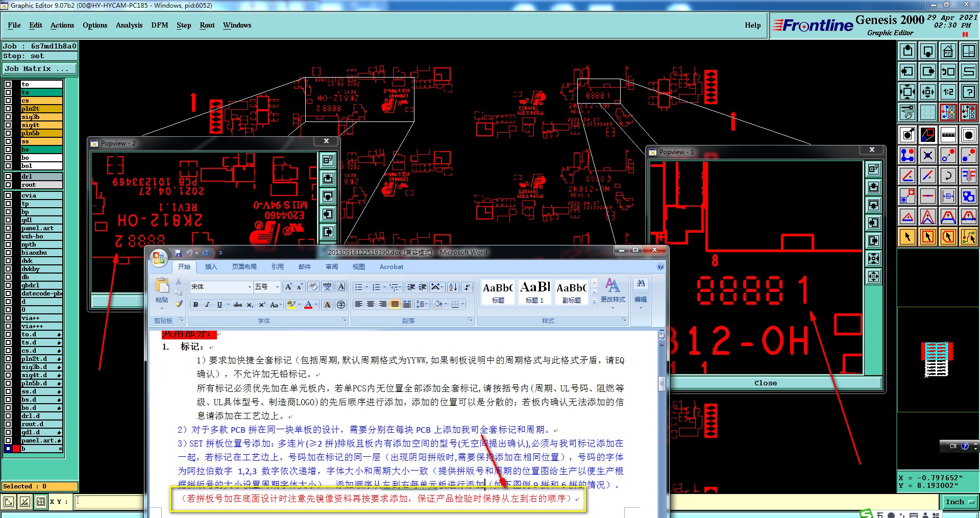
Task: Open the 五号 font size dropdown
Action: point(277,287)
